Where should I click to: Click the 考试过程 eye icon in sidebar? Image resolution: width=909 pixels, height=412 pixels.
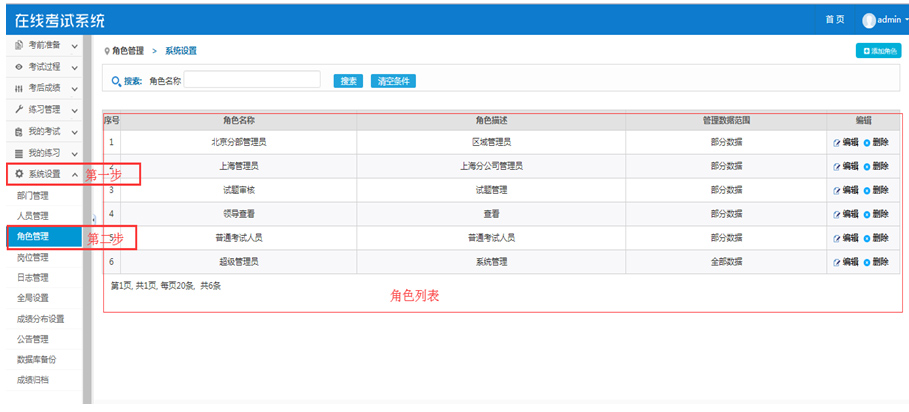click(19, 67)
